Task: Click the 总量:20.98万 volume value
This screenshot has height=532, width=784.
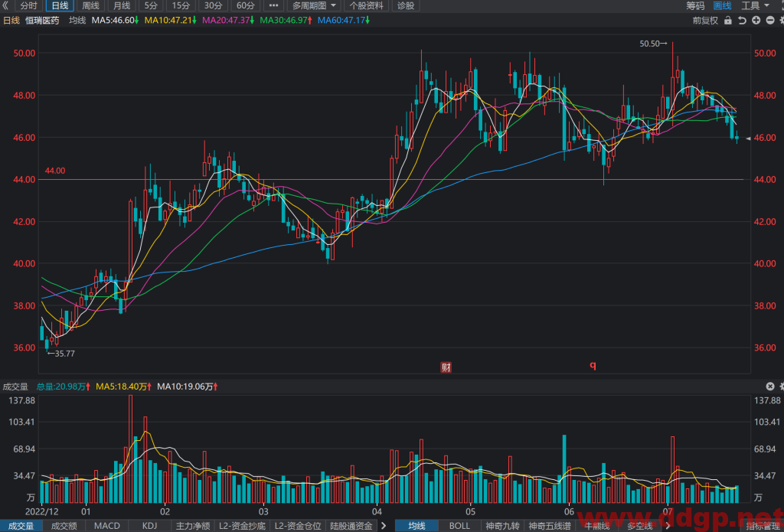Action: [64, 387]
